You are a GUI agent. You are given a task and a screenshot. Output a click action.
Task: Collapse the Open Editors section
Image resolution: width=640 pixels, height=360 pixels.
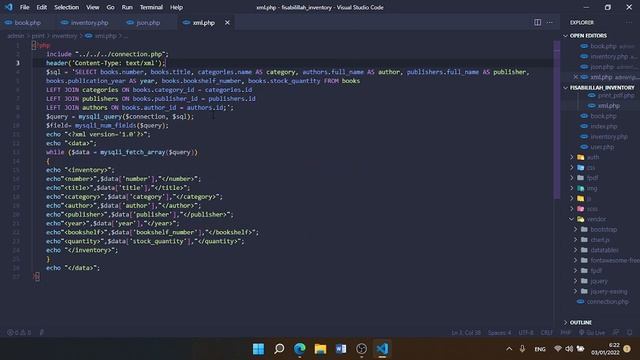tap(588, 36)
